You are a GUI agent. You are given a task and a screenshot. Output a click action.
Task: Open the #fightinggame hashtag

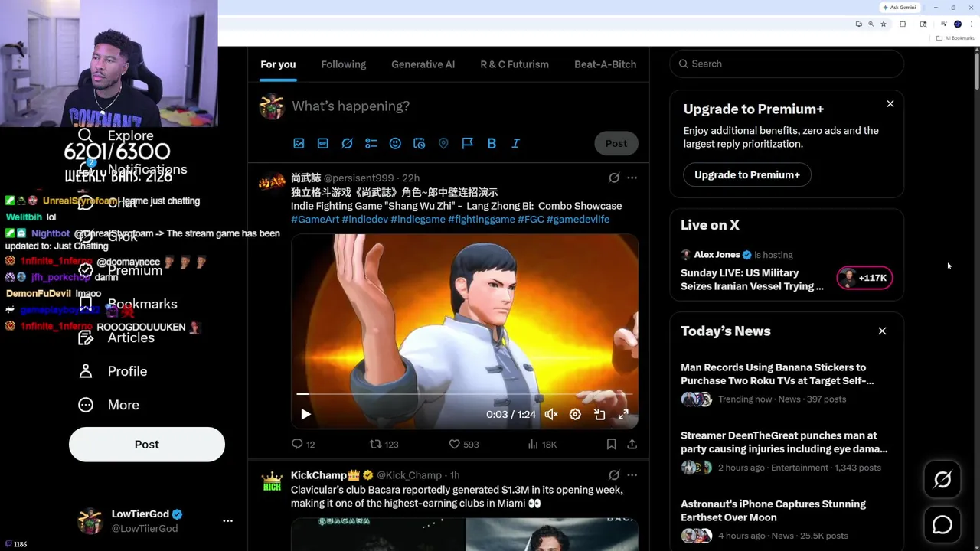click(481, 219)
